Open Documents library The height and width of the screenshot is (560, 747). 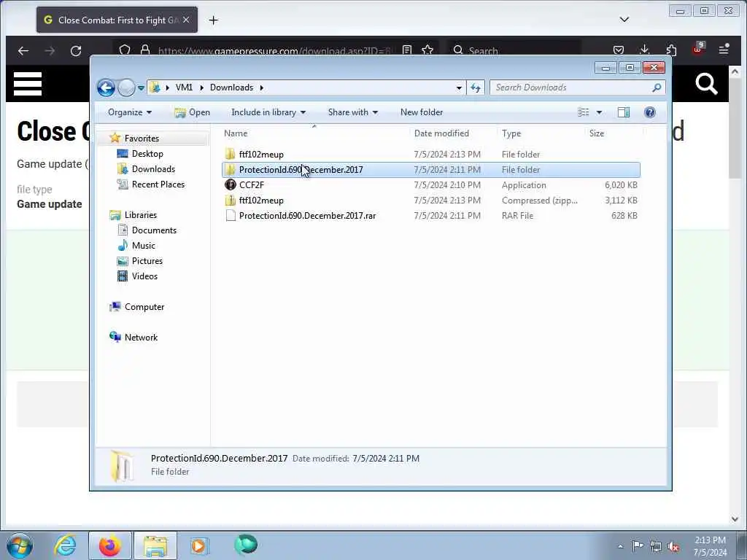(154, 230)
